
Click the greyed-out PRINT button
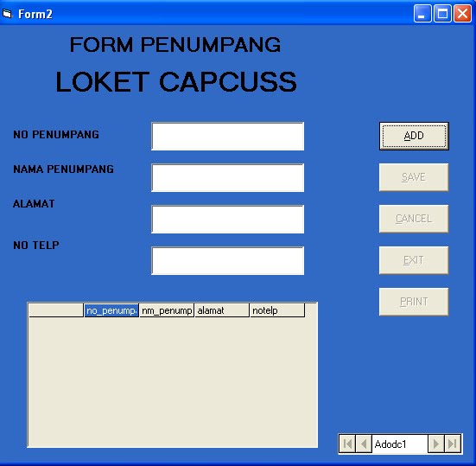coord(414,302)
